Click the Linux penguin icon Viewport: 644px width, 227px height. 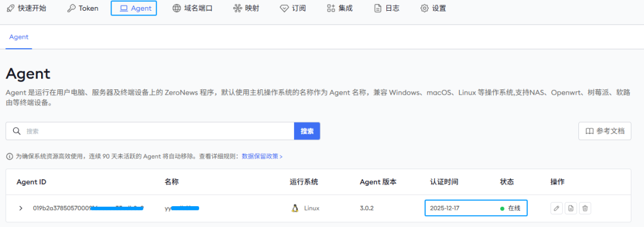tap(295, 209)
